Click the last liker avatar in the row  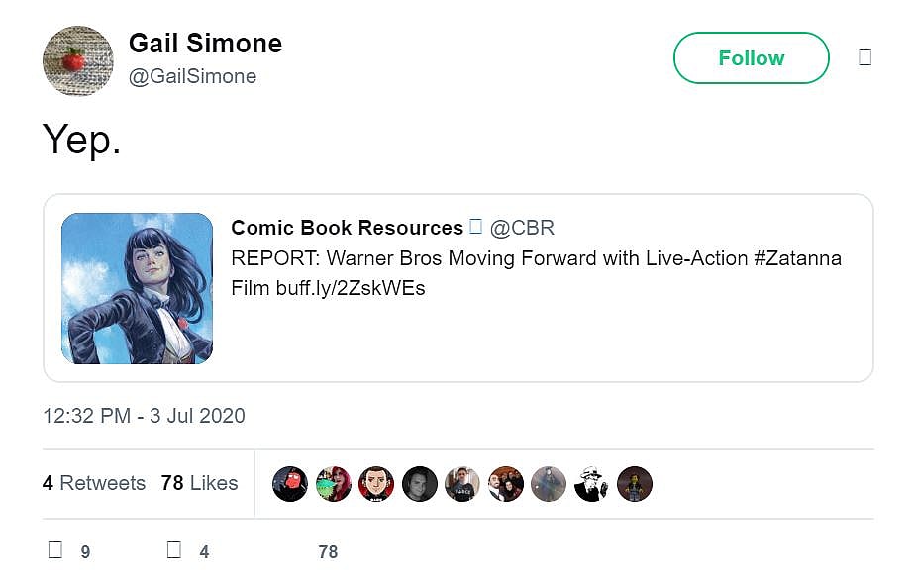(x=635, y=484)
